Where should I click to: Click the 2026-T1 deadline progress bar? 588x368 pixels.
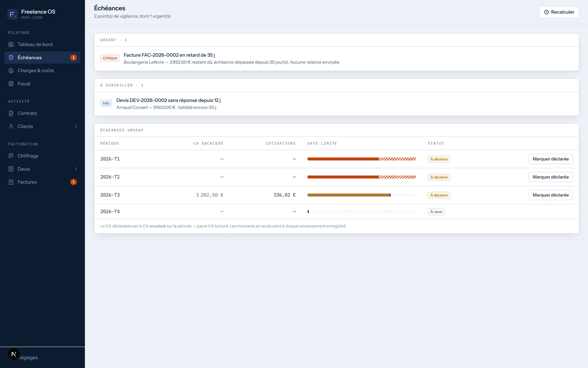tap(362, 159)
